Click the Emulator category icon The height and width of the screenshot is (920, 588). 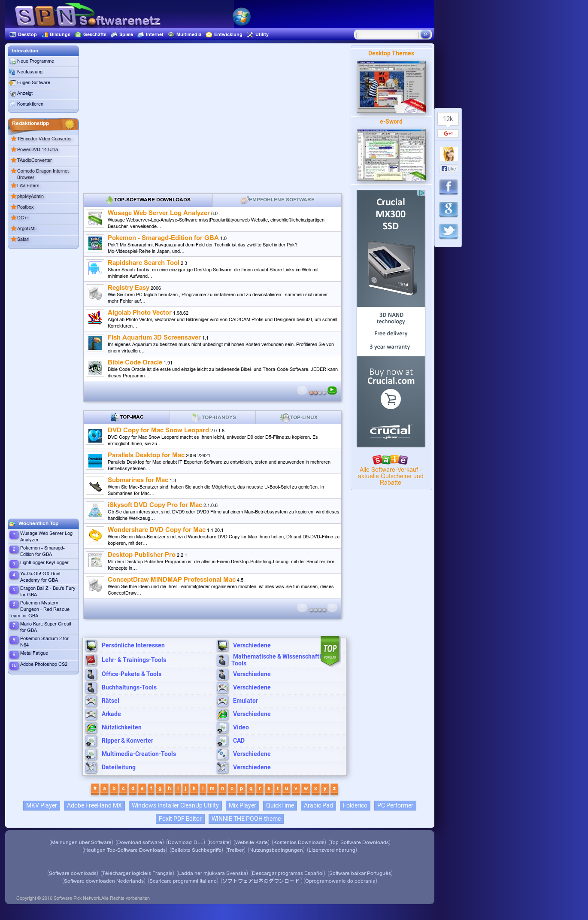pyautogui.click(x=222, y=701)
